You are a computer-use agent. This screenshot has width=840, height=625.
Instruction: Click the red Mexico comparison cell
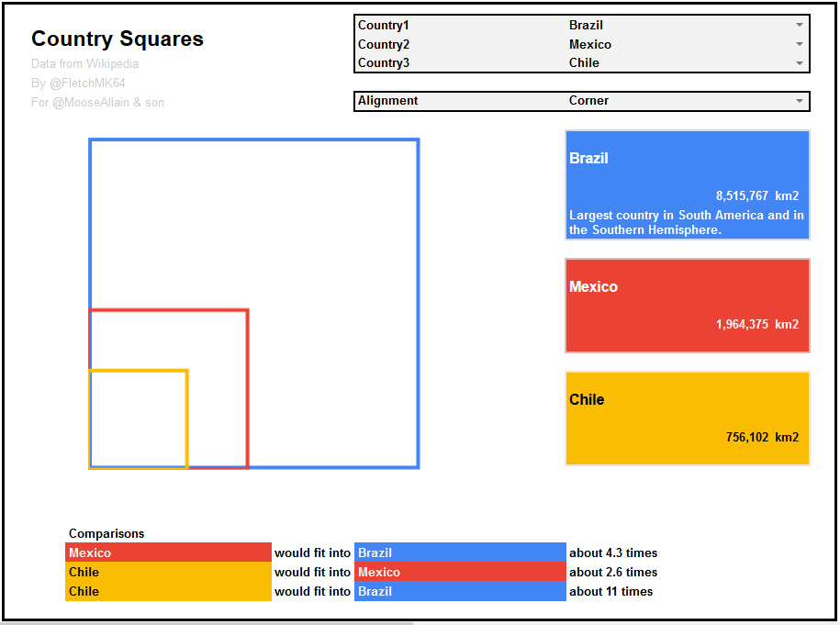pyautogui.click(x=168, y=552)
